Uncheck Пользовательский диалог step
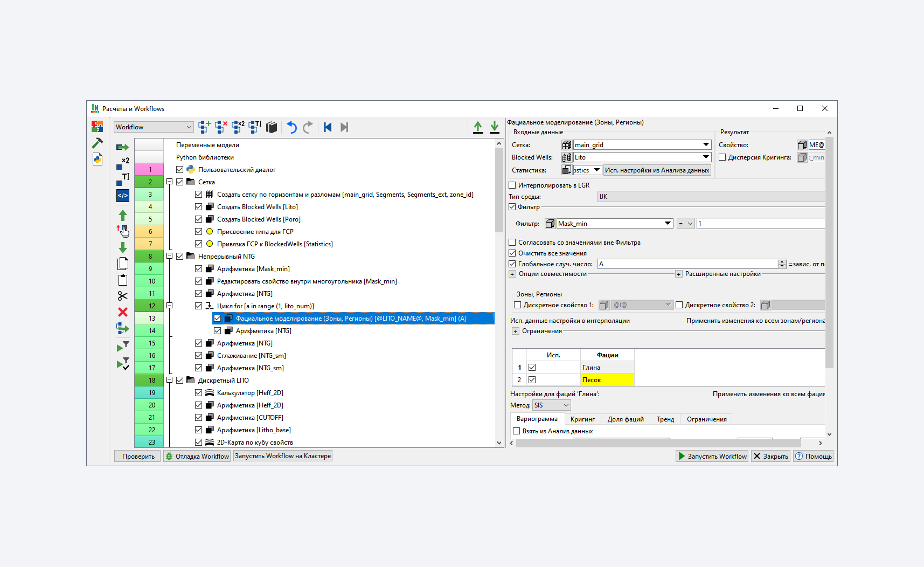924x567 pixels. 180,170
